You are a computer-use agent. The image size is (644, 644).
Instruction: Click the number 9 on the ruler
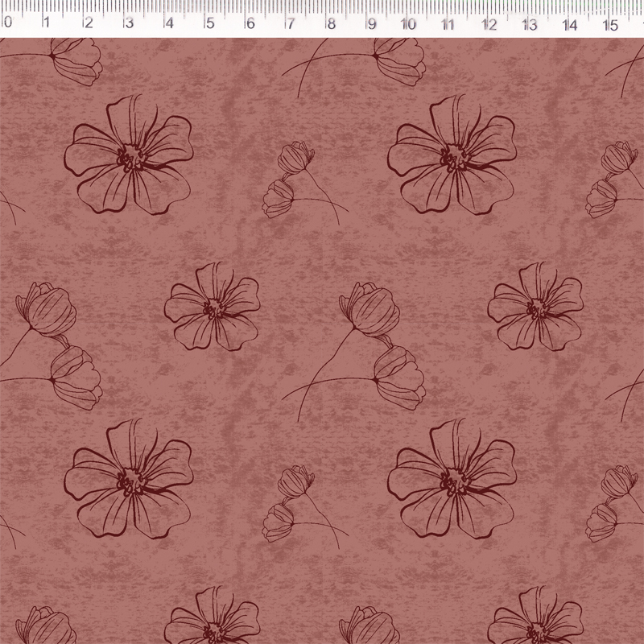click(371, 24)
